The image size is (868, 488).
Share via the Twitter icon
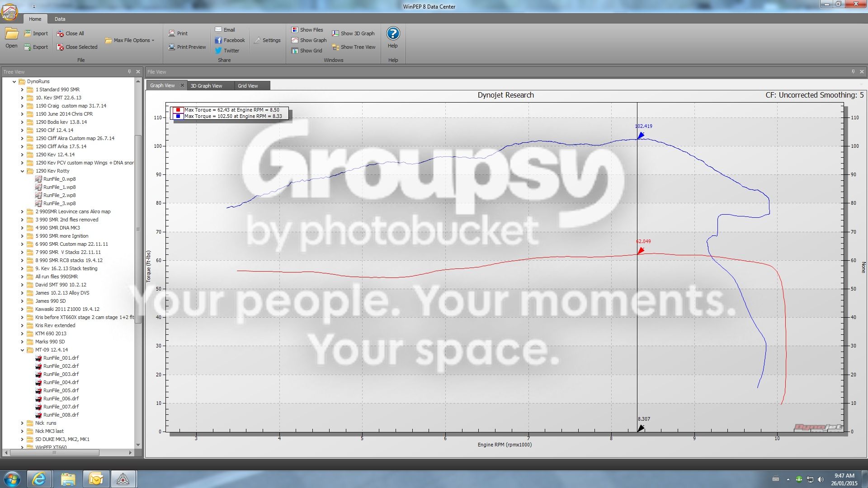pyautogui.click(x=218, y=51)
